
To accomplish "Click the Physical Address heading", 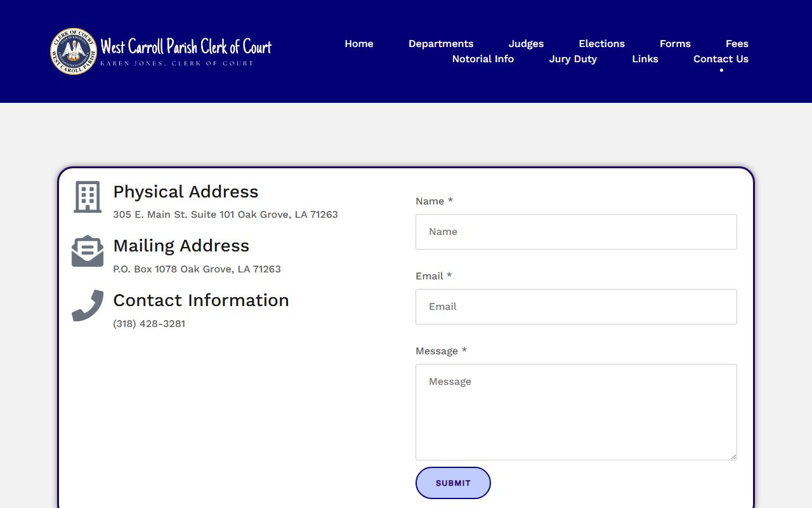I will (x=186, y=192).
